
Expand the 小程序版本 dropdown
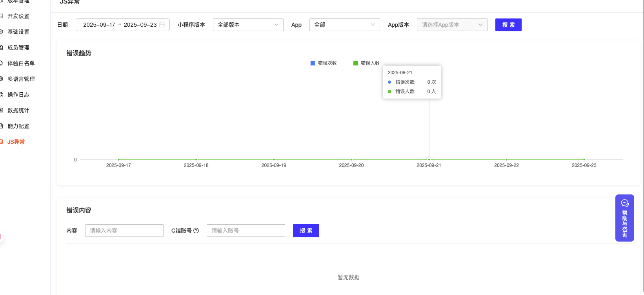pos(248,25)
